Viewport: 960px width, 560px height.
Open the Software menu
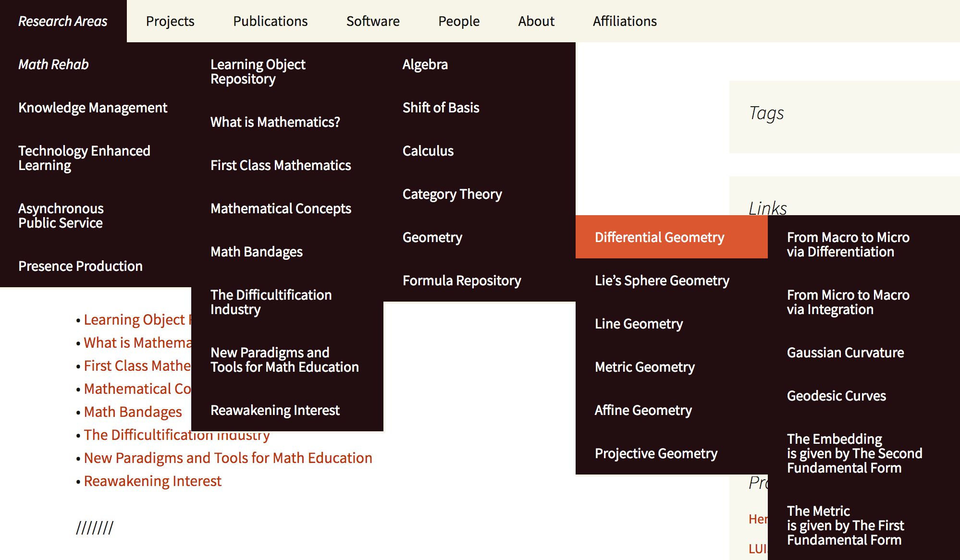(x=373, y=21)
